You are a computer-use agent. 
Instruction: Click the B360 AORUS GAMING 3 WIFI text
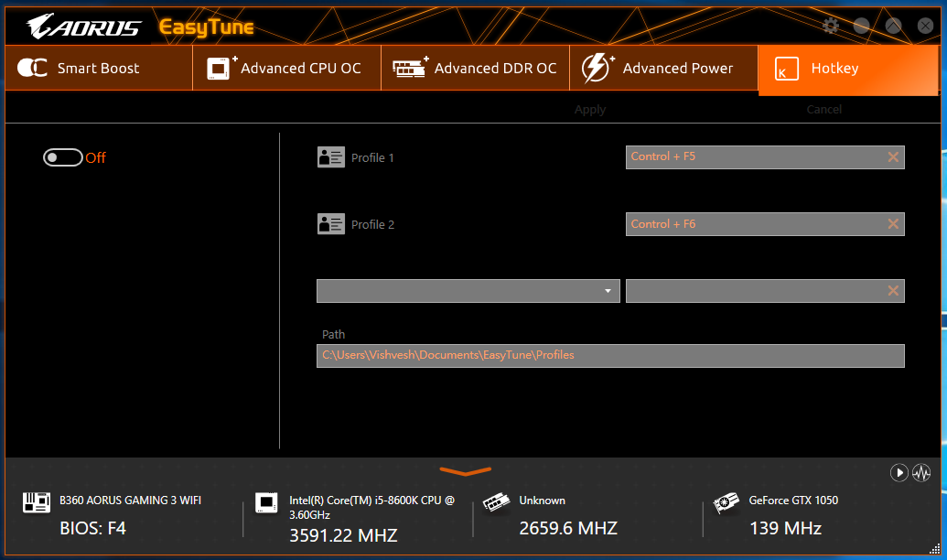(x=131, y=501)
